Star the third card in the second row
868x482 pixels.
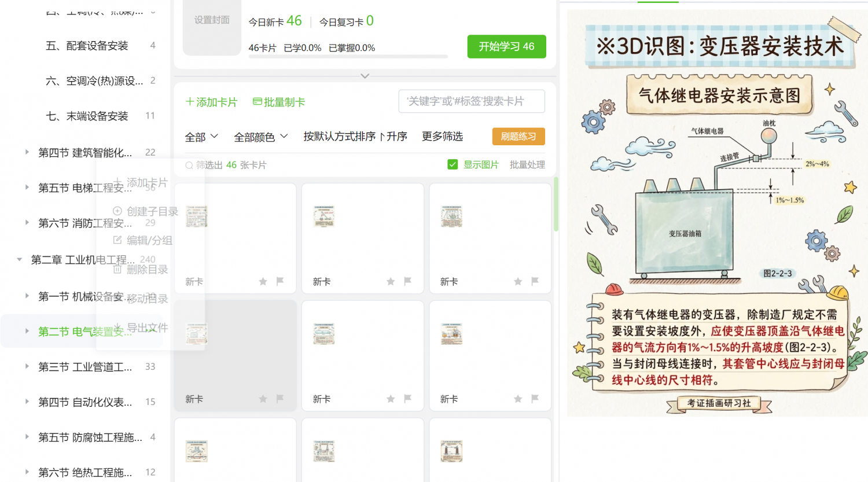coord(518,399)
